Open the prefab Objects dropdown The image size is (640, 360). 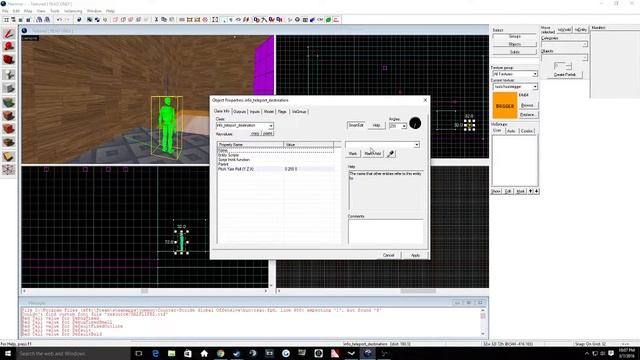[584, 58]
